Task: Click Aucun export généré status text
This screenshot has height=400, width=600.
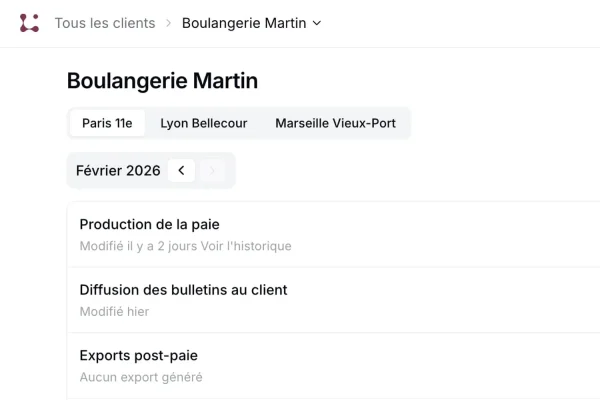Action: [141, 377]
